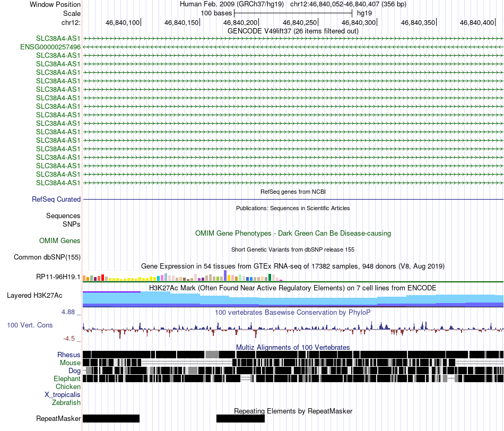This screenshot has height=431, width=504.
Task: Click the SNPs track label
Action: 72,224
